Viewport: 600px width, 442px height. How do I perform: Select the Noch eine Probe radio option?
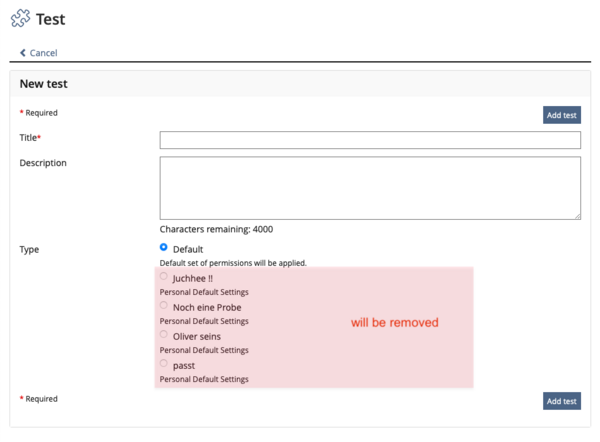coord(164,305)
